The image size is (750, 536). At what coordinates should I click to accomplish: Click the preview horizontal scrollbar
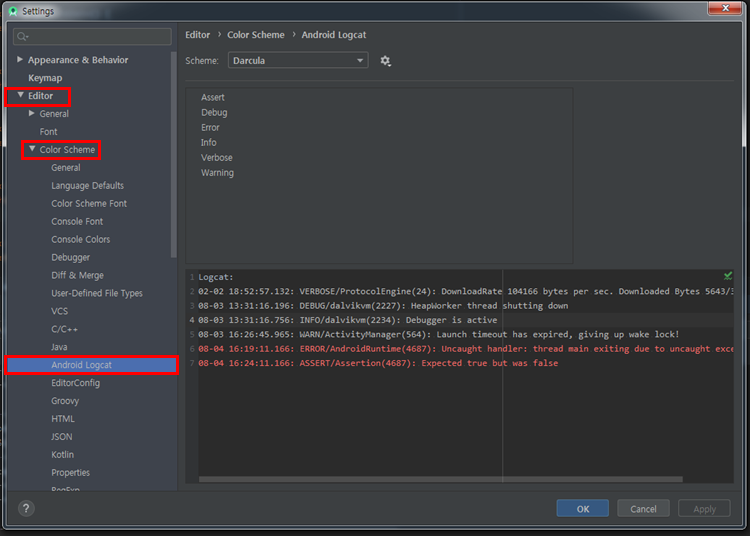441,479
